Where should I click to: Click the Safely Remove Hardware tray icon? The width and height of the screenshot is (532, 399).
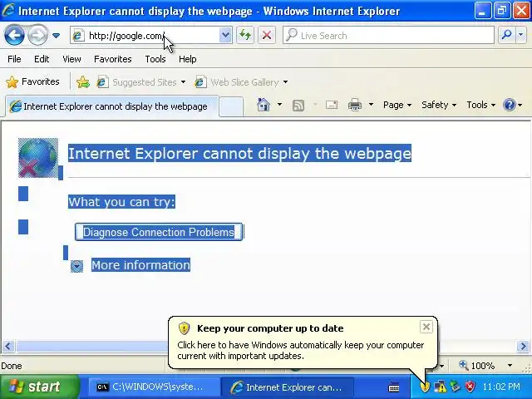click(x=455, y=387)
